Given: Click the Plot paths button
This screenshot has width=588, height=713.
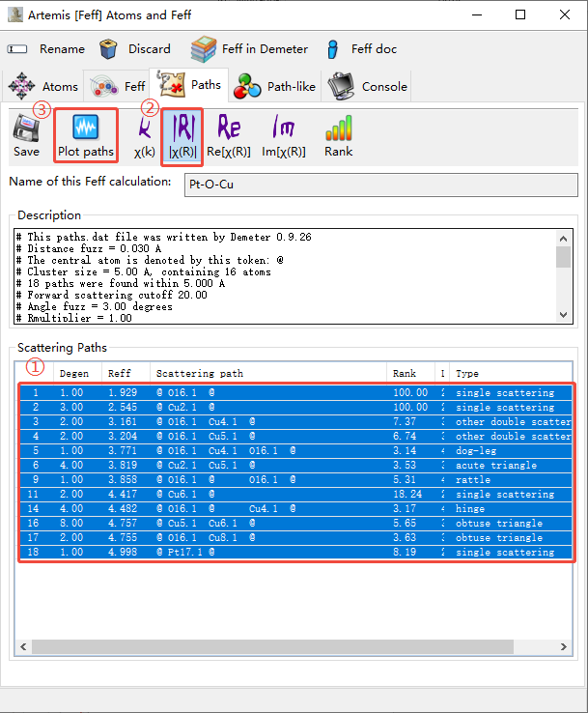Looking at the screenshot, I should point(85,135).
